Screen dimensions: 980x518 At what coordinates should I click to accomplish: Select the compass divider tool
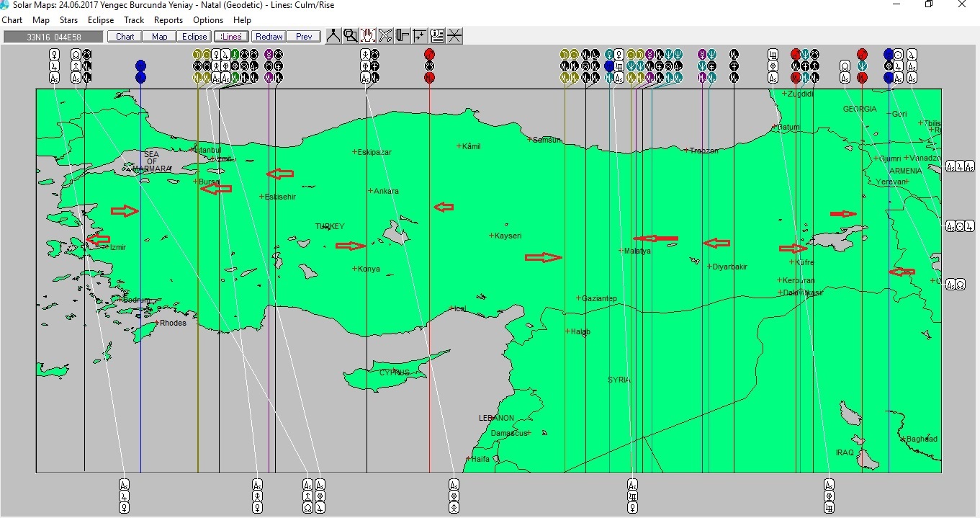click(x=332, y=35)
